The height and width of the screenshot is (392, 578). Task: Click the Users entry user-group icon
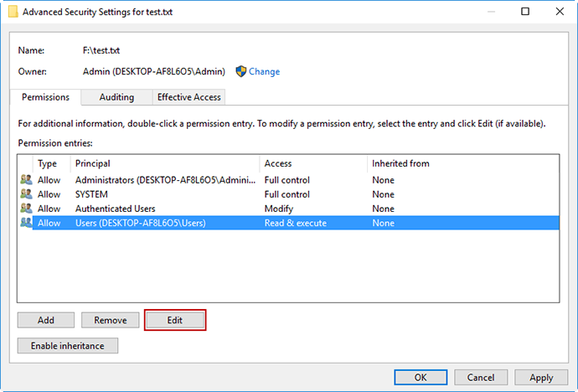tap(26, 223)
